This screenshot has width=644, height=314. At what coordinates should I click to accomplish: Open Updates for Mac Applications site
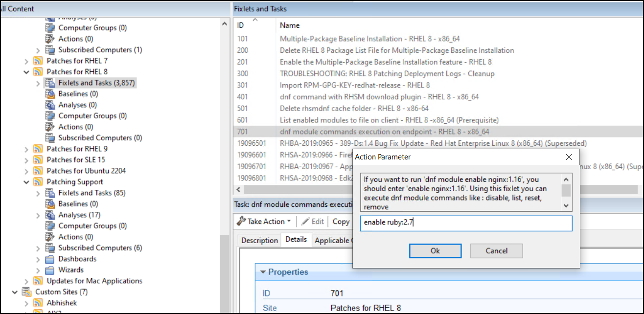click(94, 281)
